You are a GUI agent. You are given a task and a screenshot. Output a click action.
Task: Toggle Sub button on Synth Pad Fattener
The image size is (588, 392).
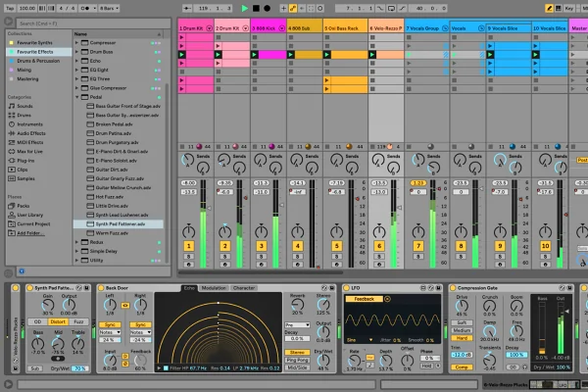[x=34, y=368]
